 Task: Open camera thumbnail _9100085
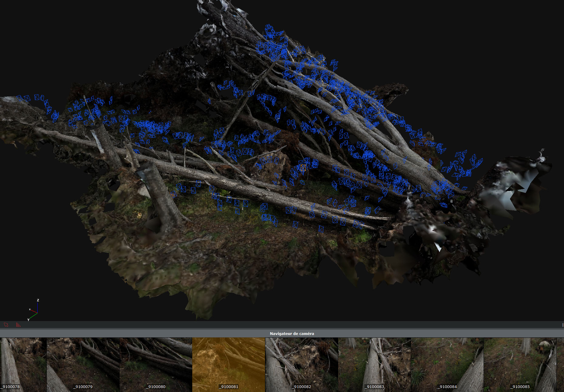pyautogui.click(x=520, y=364)
